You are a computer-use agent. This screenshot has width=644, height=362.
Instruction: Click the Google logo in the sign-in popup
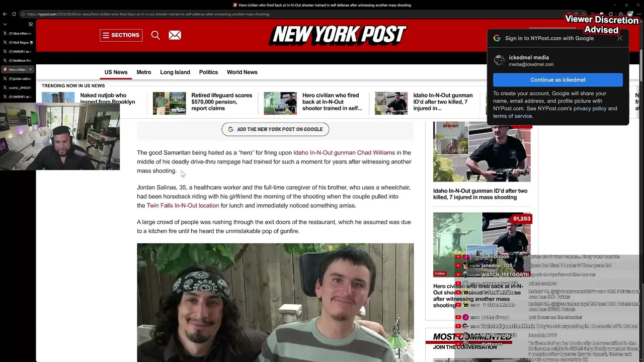[x=497, y=38]
